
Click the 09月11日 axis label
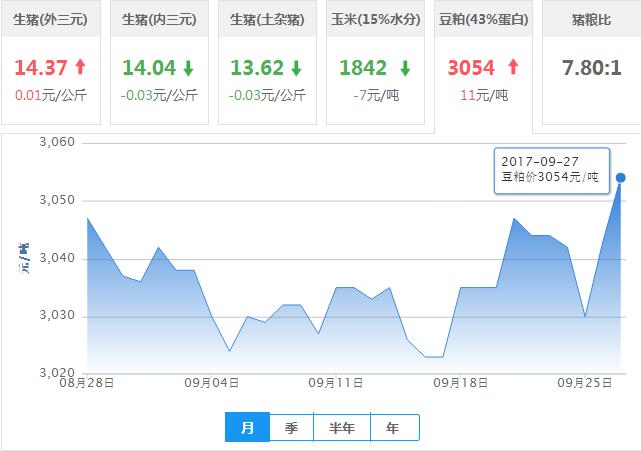[336, 383]
